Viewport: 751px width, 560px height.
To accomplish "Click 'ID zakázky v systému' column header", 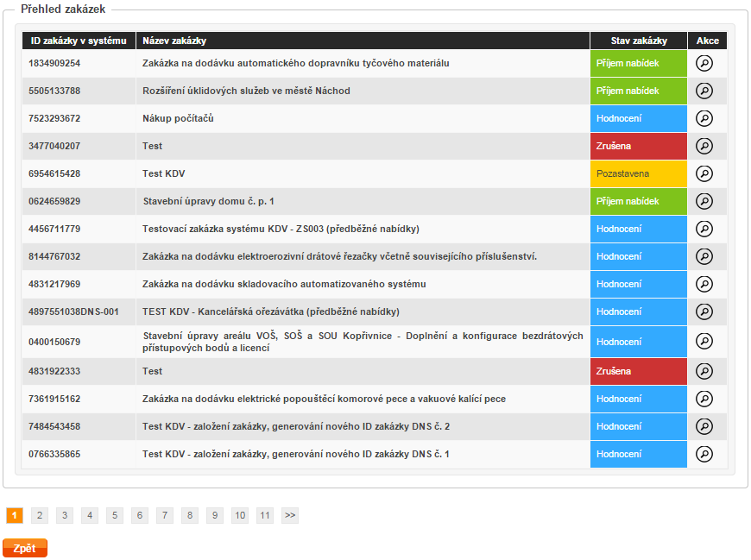I will [x=79, y=41].
